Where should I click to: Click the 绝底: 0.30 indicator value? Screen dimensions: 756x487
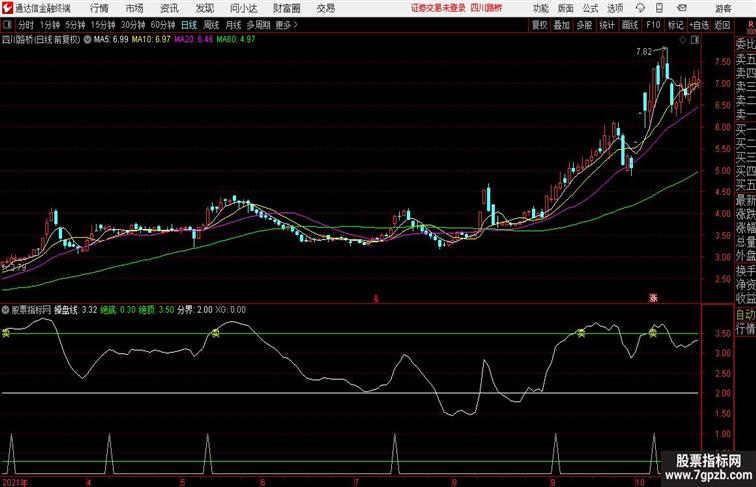point(118,310)
